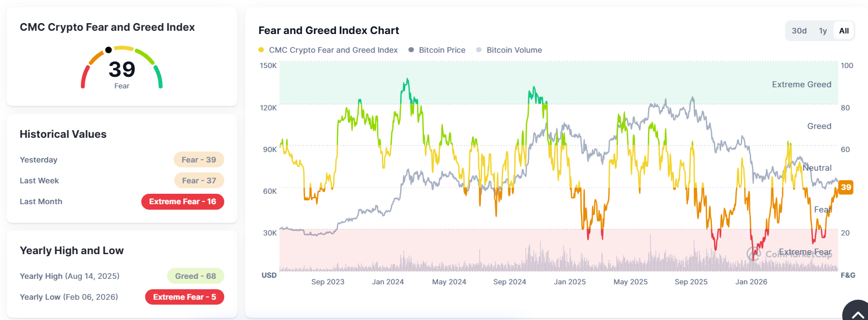
Task: Switch chart range to 30d
Action: coord(799,31)
